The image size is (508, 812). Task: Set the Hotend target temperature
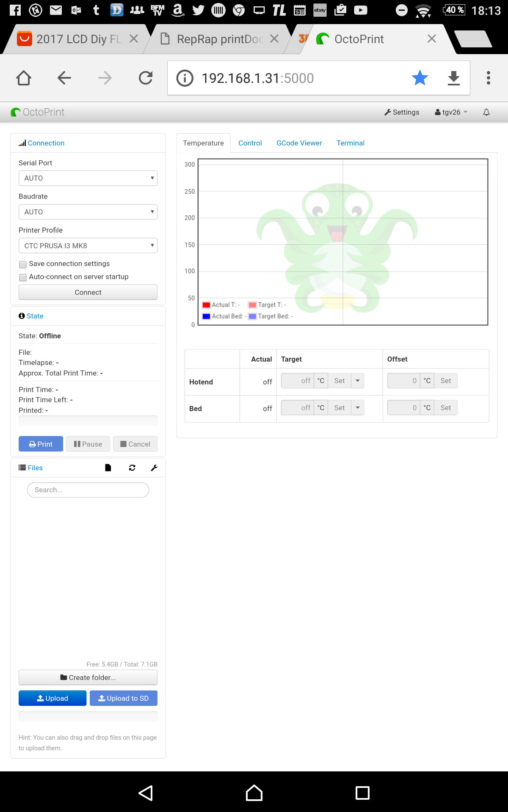click(x=340, y=381)
